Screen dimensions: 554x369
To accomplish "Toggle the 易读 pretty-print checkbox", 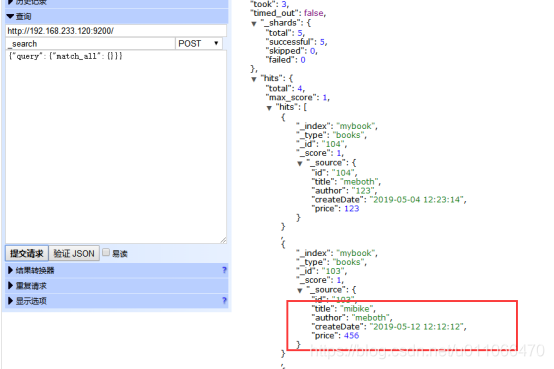I will [106, 252].
